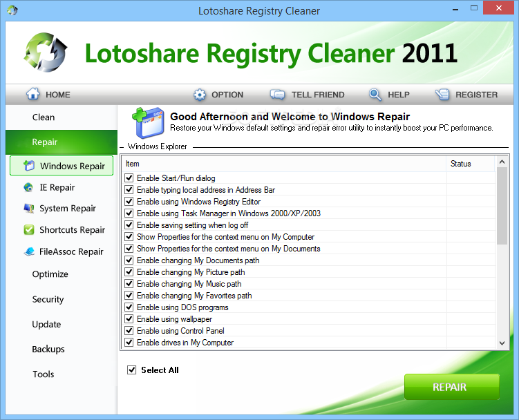The width and height of the screenshot is (519, 420).
Task: Click the vertical scrollbar thumb
Action: tap(502, 206)
